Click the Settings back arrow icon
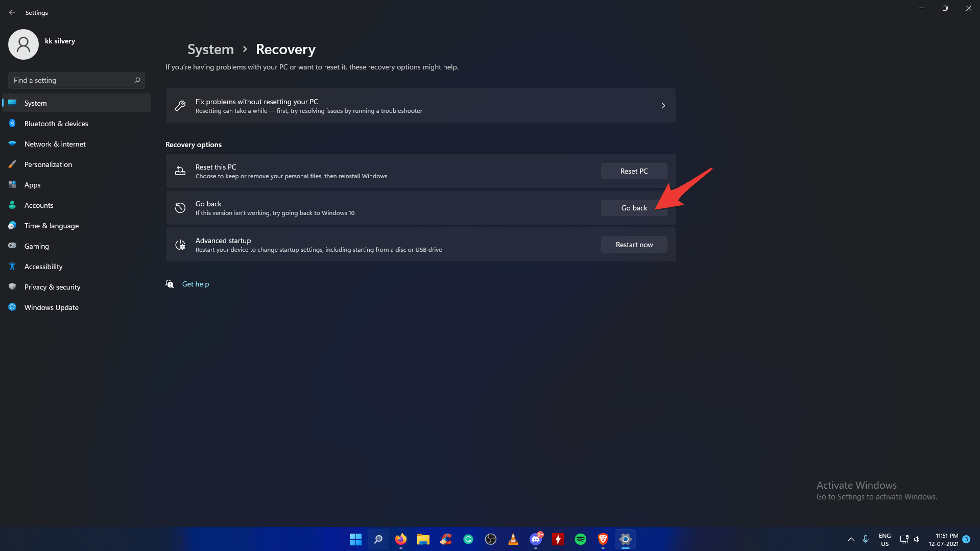Screen dimensions: 980x551 [x=12, y=12]
